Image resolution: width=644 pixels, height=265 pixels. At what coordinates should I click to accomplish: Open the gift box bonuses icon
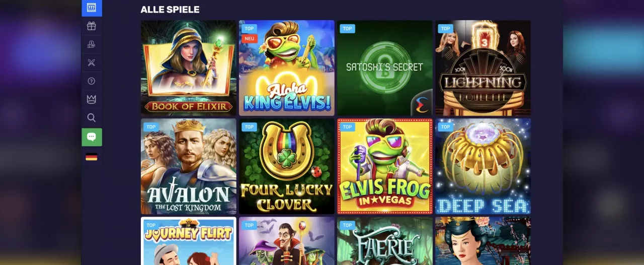(x=92, y=26)
